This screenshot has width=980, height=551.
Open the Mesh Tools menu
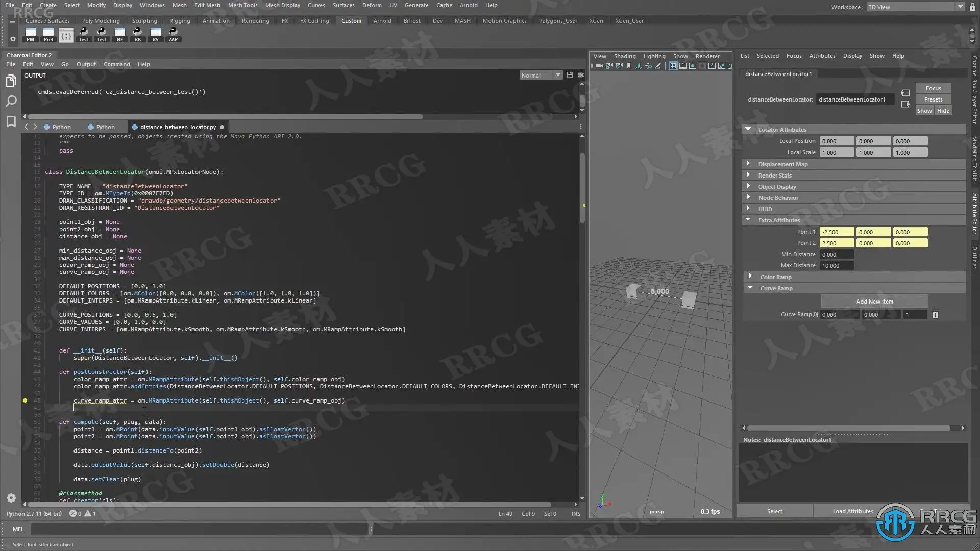(242, 5)
